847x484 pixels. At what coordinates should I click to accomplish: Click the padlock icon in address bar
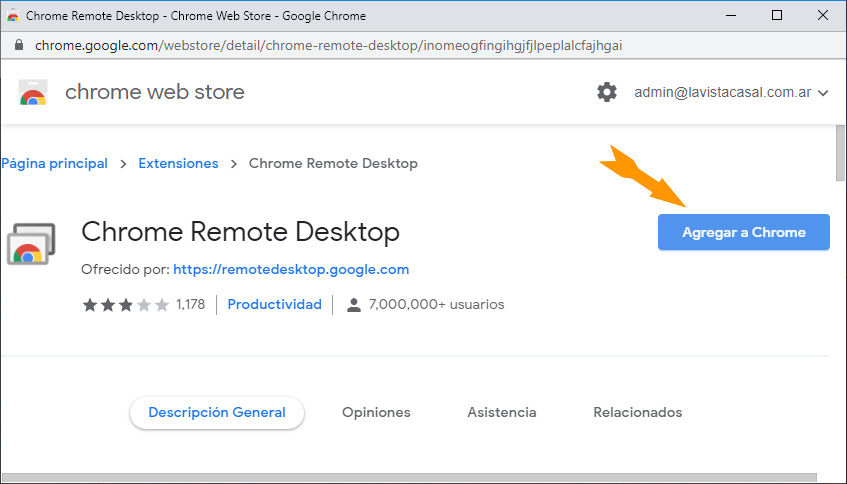[18, 46]
